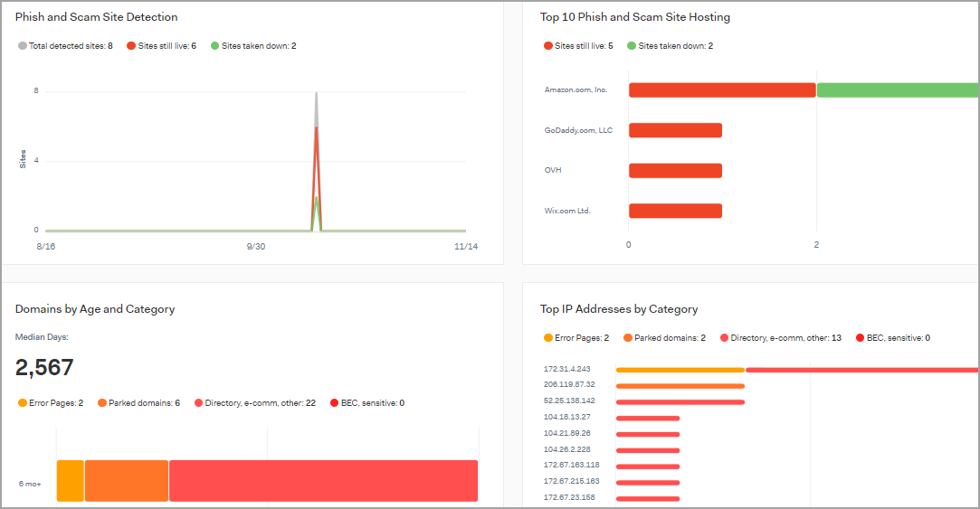Click the yellow Error Pages segment in 6 mo+ bar
This screenshot has height=509, width=980.
tap(71, 480)
